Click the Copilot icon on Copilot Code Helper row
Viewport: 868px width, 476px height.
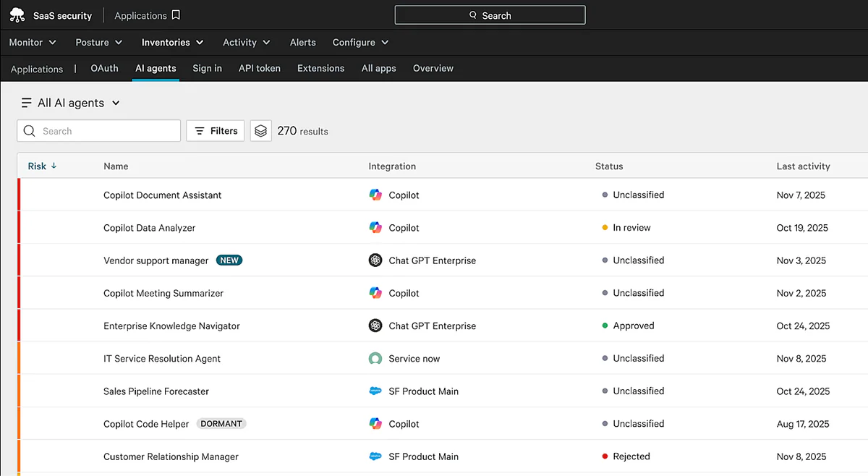pos(375,423)
